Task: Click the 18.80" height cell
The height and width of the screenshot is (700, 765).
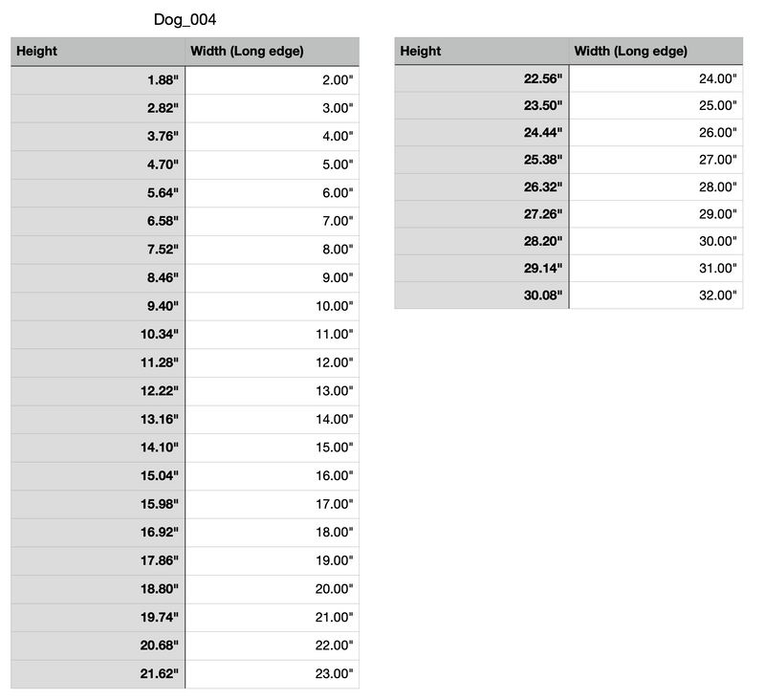Action: point(98,589)
